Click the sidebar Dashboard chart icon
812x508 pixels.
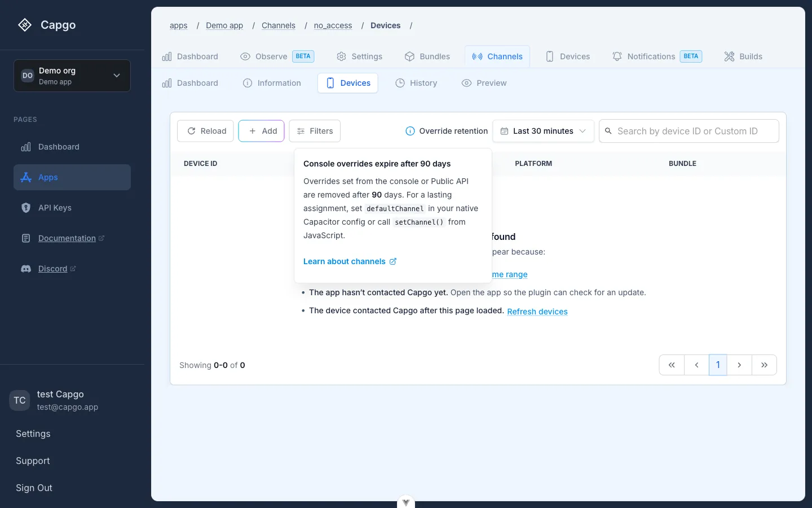tap(26, 147)
